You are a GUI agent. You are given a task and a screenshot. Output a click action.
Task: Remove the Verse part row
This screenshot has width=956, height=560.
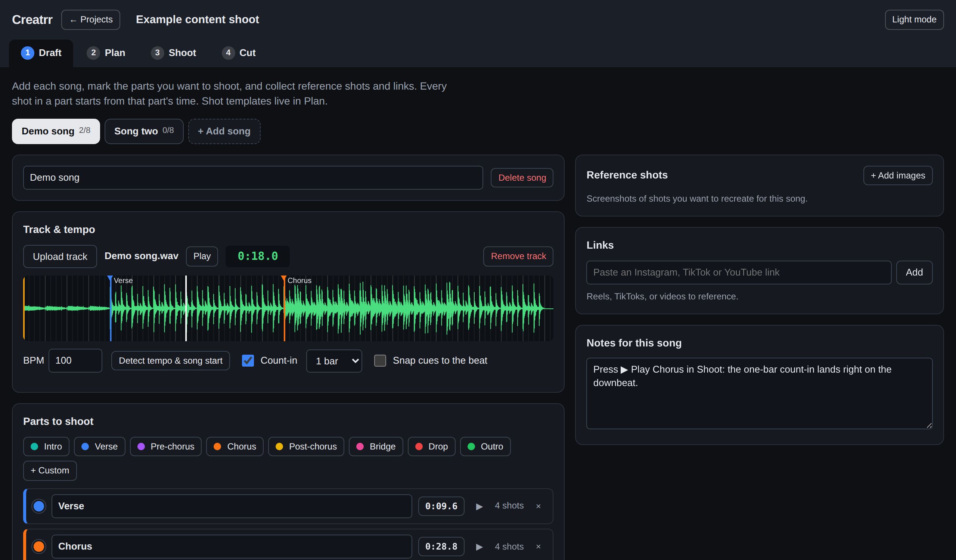tap(538, 506)
